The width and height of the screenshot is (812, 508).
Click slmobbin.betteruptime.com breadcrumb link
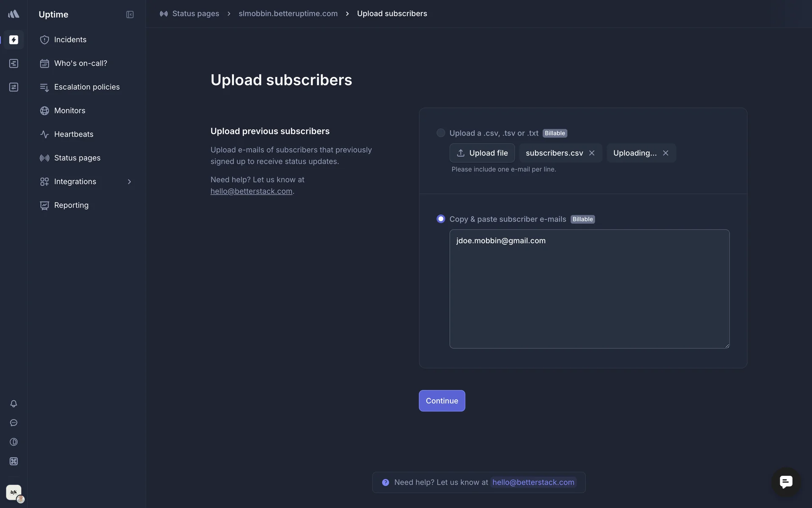pyautogui.click(x=288, y=14)
